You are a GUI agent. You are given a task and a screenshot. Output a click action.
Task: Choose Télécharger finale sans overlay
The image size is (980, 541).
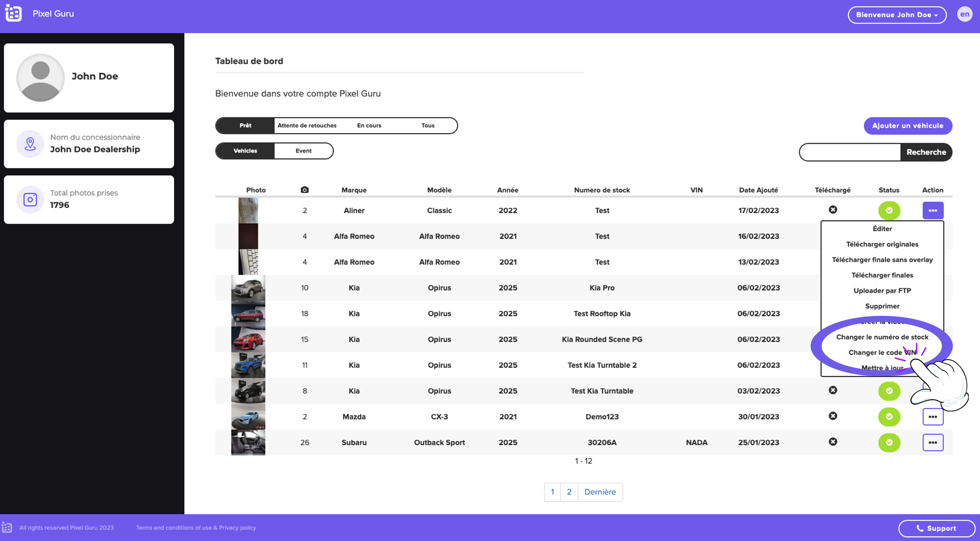(882, 260)
